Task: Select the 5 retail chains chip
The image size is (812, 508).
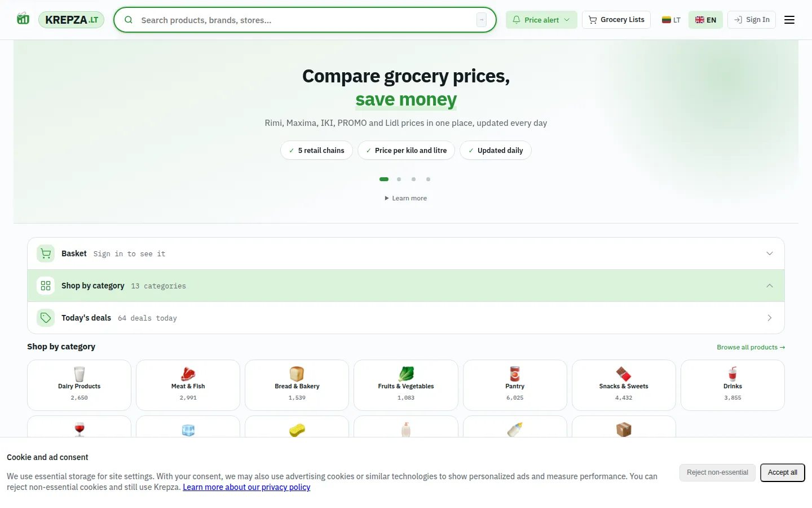Action: point(316,150)
